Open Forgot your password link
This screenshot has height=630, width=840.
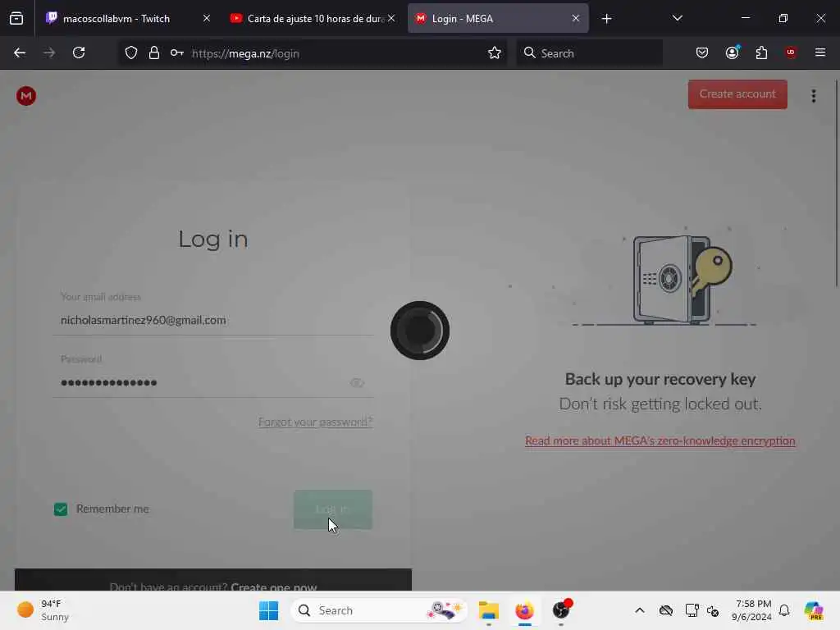point(315,422)
